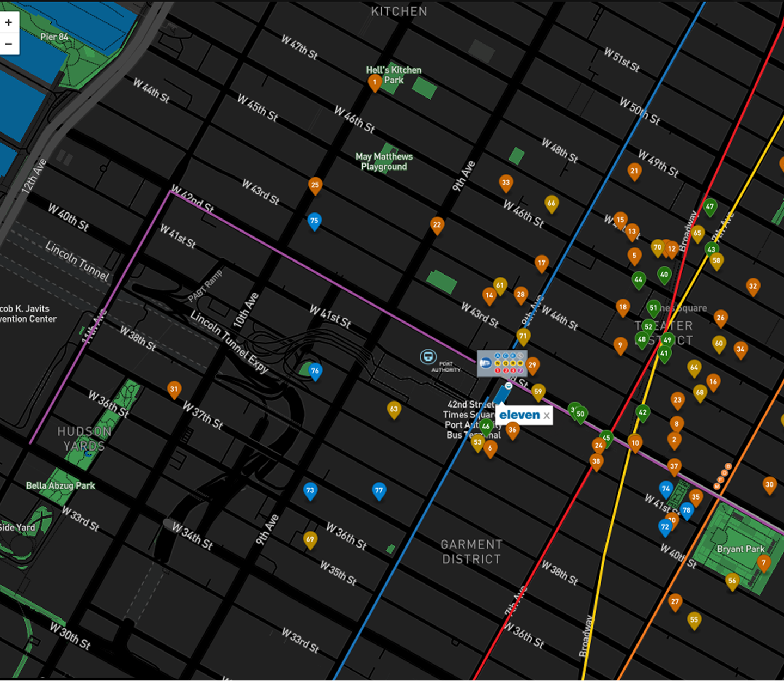Zoom in on the map
Screen dimensions: 784x681
[x=9, y=22]
